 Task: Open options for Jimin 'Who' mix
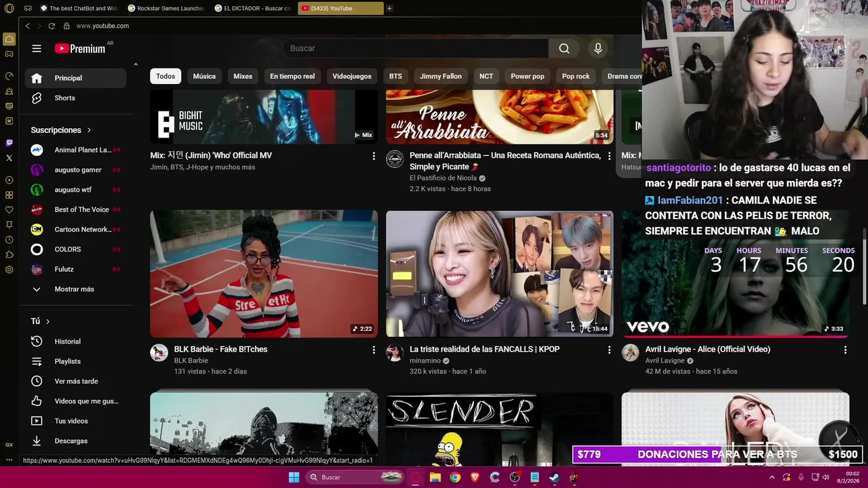[373, 156]
